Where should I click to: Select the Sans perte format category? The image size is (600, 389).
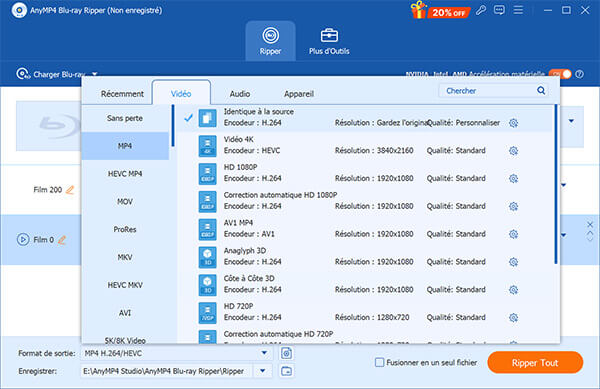pyautogui.click(x=125, y=118)
